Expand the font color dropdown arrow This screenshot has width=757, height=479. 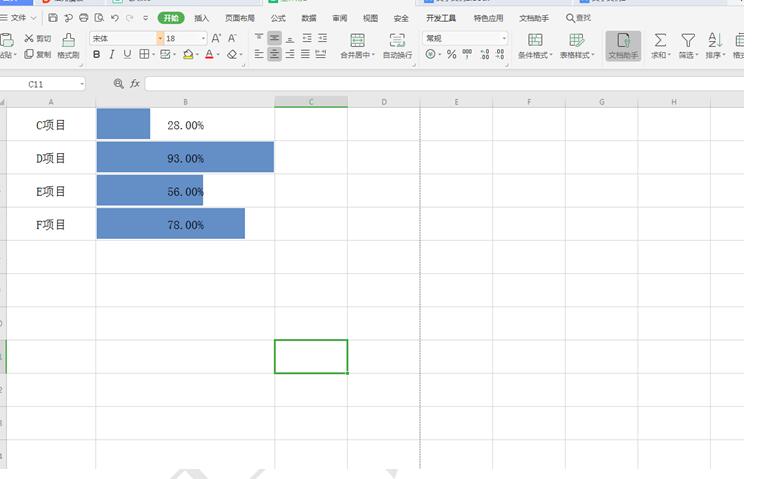point(218,55)
